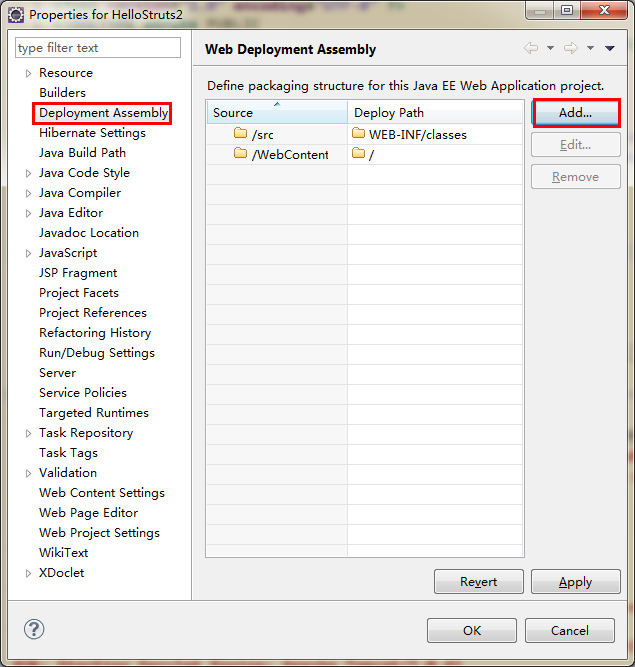Select Deployment Assembly in the list

[103, 113]
